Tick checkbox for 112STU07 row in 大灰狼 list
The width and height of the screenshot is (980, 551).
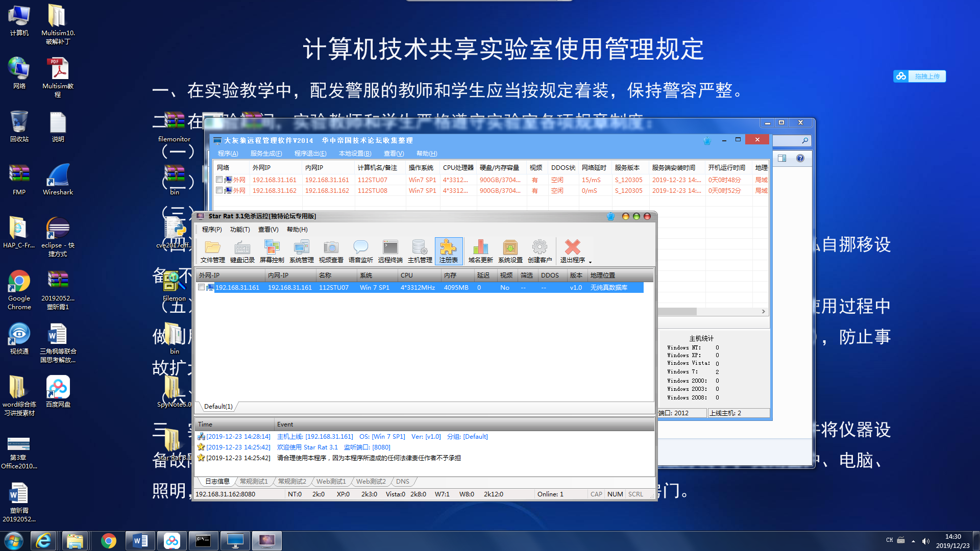click(x=219, y=180)
